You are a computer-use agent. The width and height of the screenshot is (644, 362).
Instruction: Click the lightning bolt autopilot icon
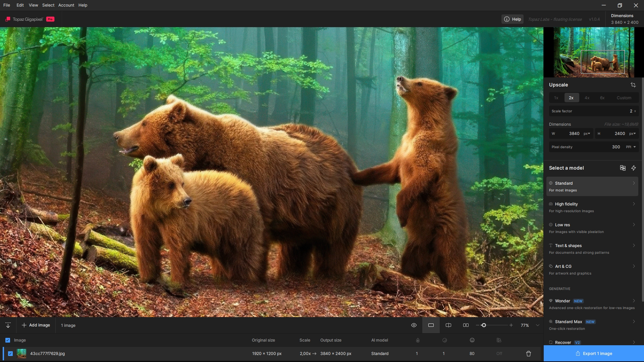pyautogui.click(x=634, y=168)
